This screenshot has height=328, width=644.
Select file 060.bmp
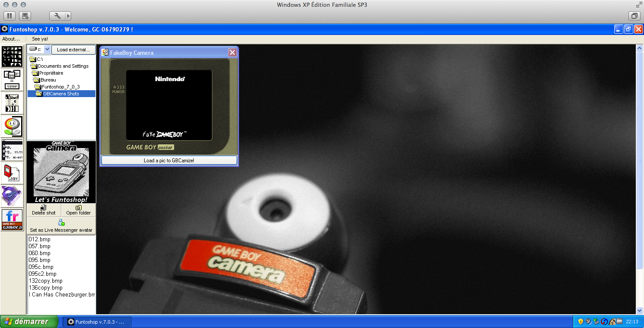pos(39,253)
